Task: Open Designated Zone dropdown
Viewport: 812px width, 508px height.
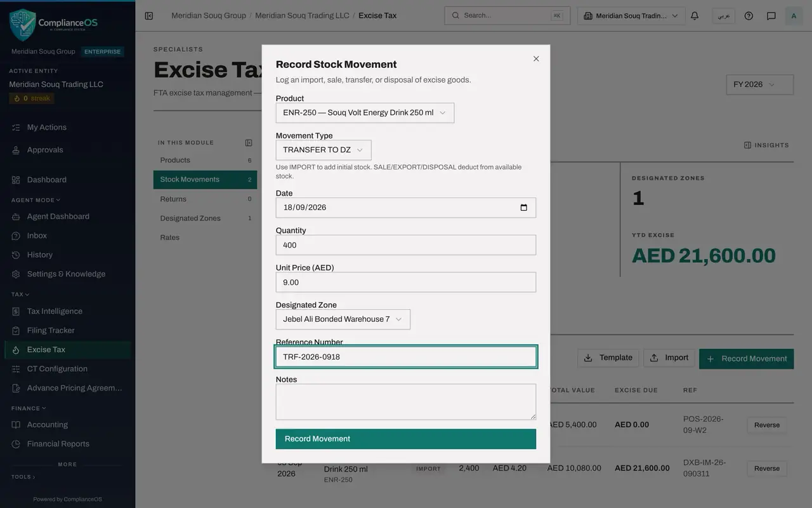Action: (343, 319)
